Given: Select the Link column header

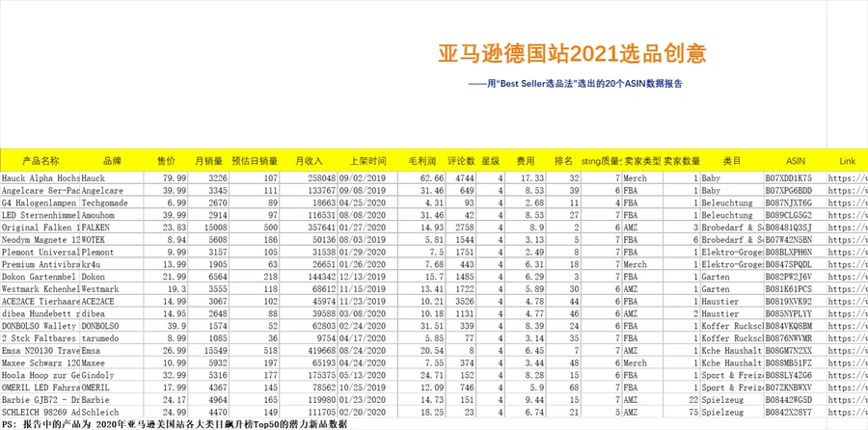Looking at the screenshot, I should (848, 161).
